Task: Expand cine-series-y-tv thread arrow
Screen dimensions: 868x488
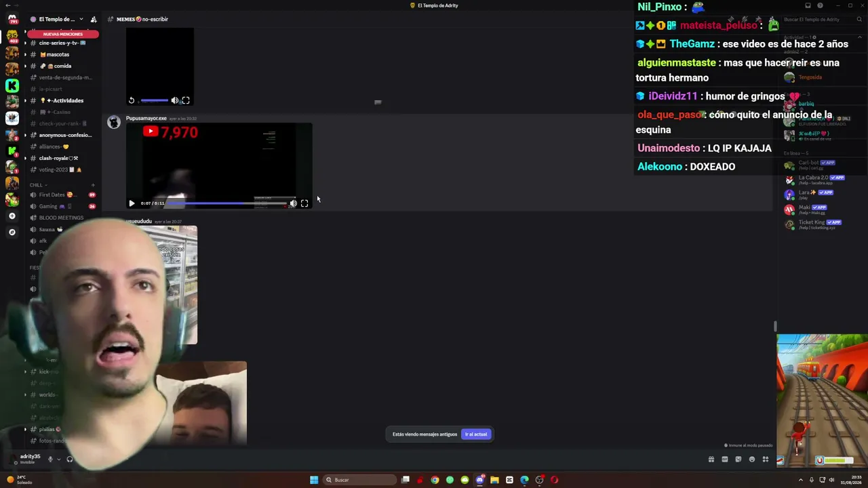Action: 26,43
